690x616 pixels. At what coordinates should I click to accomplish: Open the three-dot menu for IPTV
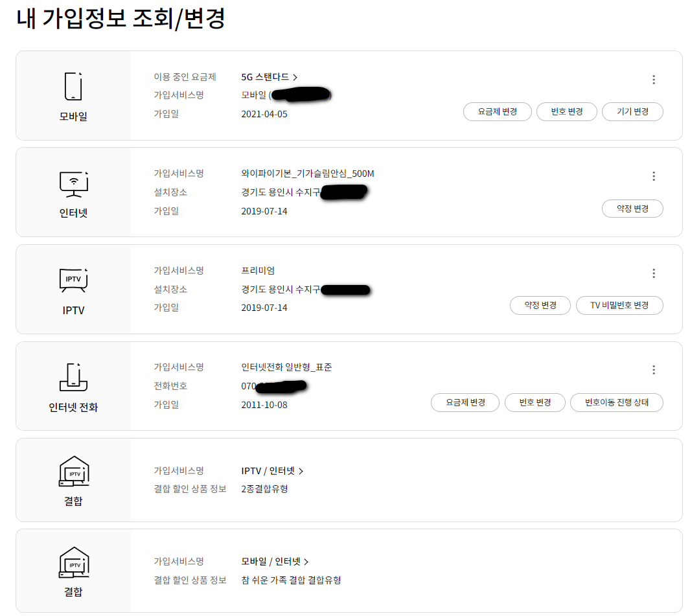(x=653, y=273)
